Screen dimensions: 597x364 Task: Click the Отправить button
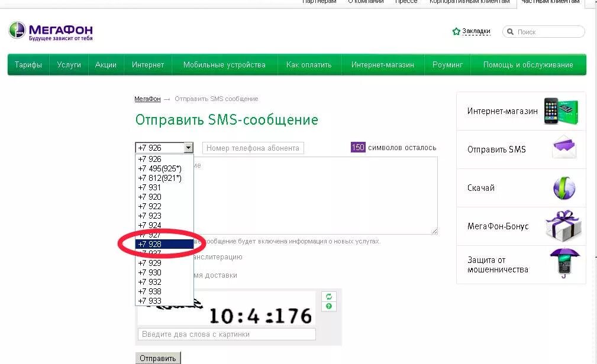[157, 358]
